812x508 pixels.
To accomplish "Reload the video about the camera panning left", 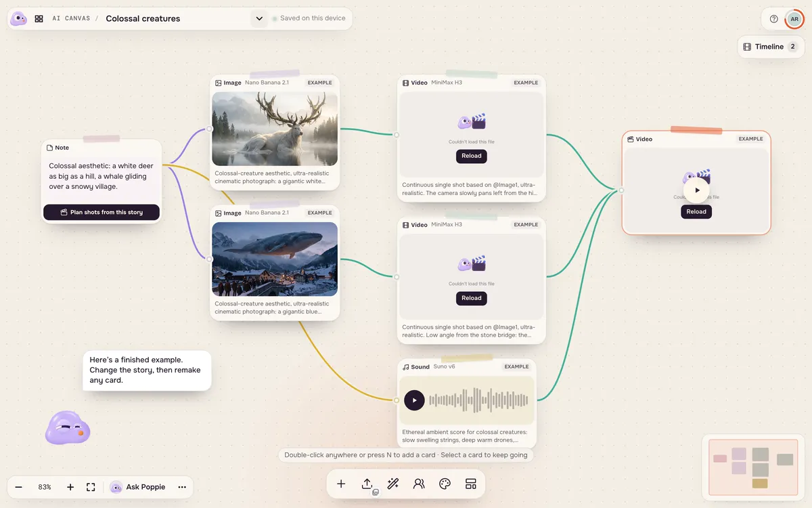I will [x=472, y=156].
